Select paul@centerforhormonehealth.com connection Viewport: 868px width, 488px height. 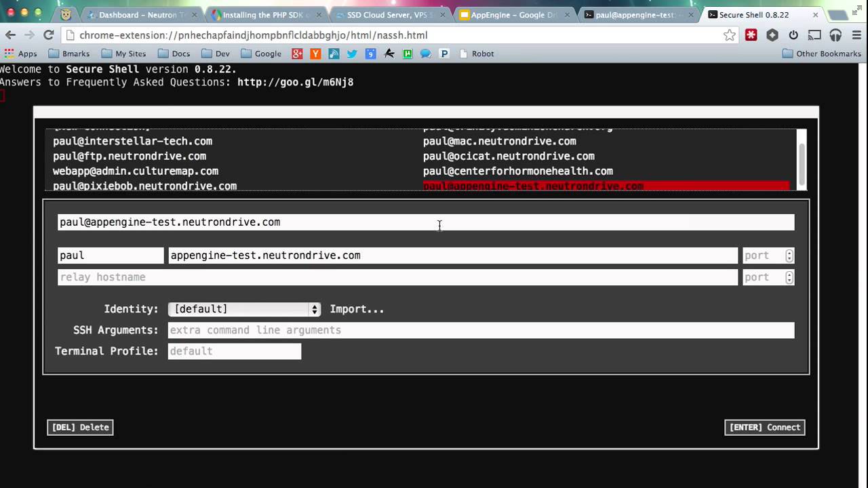point(518,171)
